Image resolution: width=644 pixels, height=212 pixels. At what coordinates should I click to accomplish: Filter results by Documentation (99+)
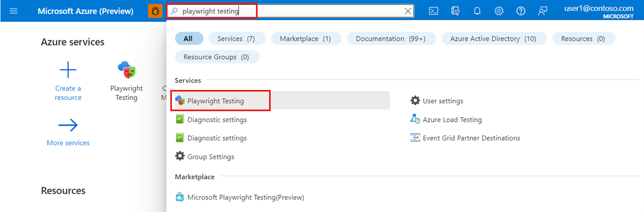click(x=391, y=39)
